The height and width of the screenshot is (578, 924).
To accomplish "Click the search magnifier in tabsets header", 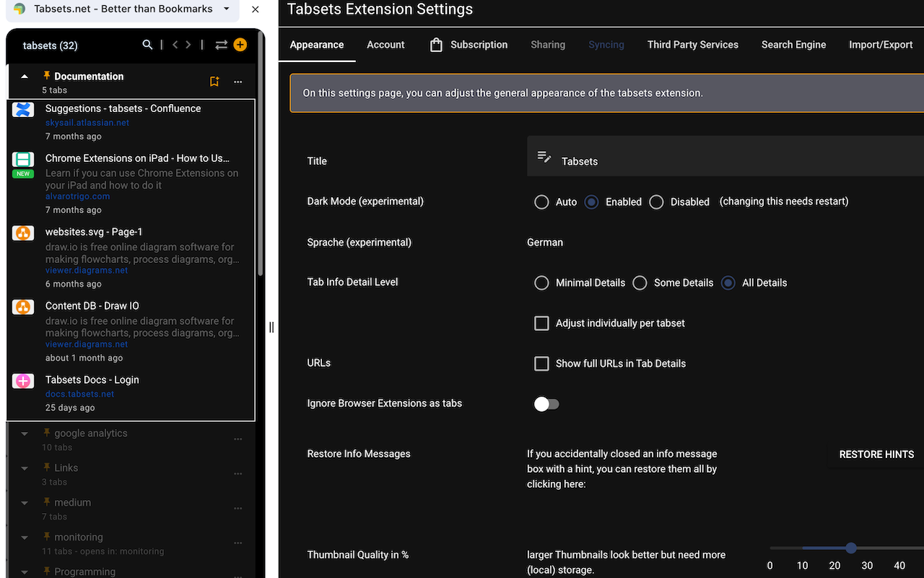I will (147, 45).
